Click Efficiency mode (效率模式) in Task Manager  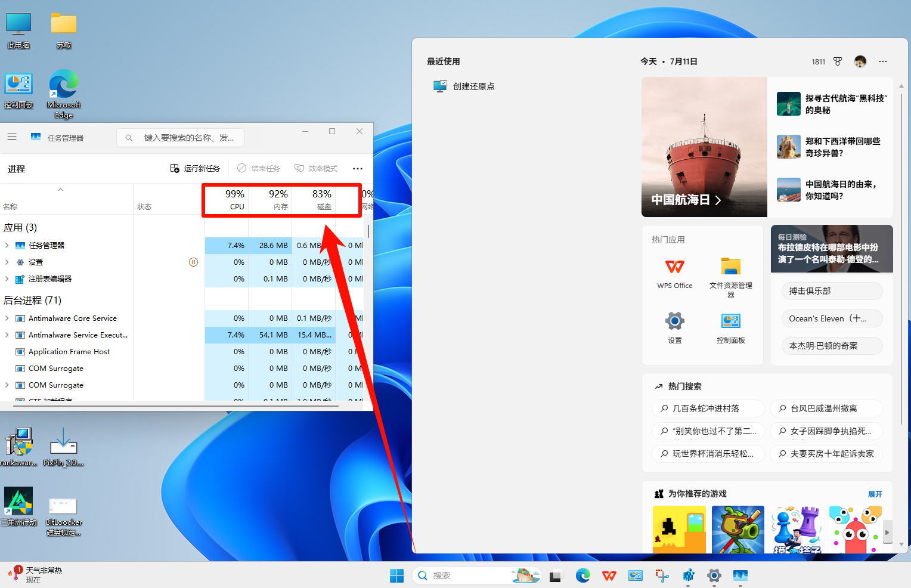click(316, 169)
